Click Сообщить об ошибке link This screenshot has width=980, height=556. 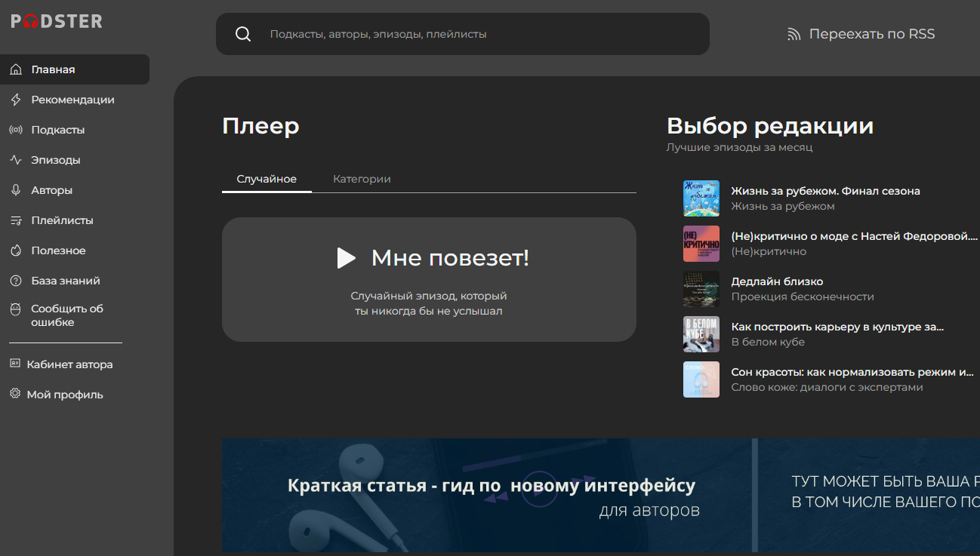67,315
